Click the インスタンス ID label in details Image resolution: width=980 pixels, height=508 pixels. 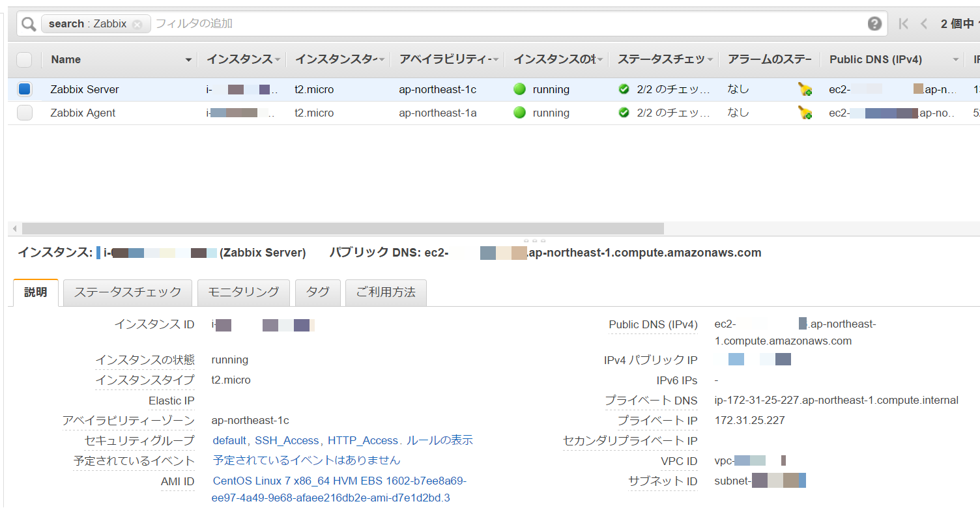coord(154,324)
